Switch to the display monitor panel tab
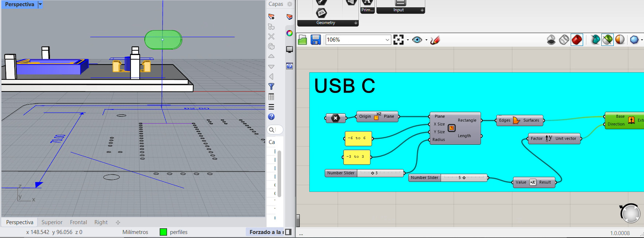The image size is (644, 238). [x=290, y=50]
